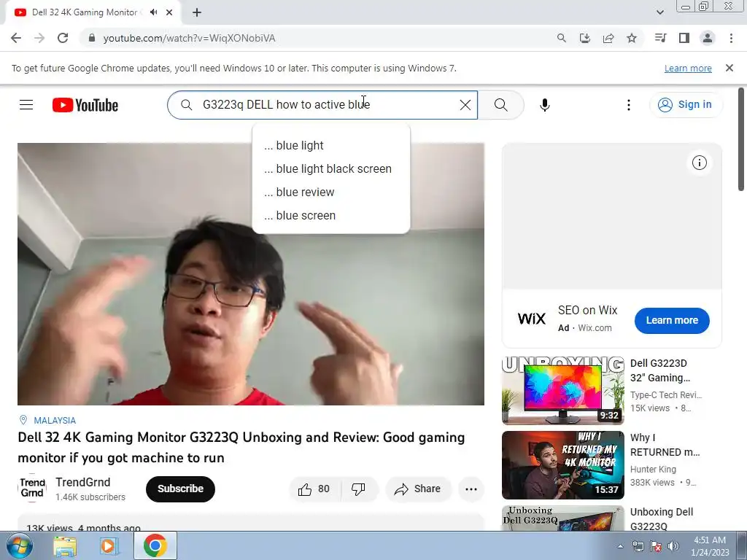
Task: Go back with browser back arrow
Action: 16,38
